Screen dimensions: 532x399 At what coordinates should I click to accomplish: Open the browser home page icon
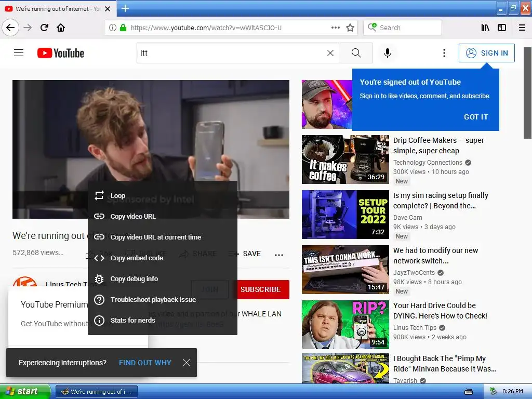pos(61,28)
